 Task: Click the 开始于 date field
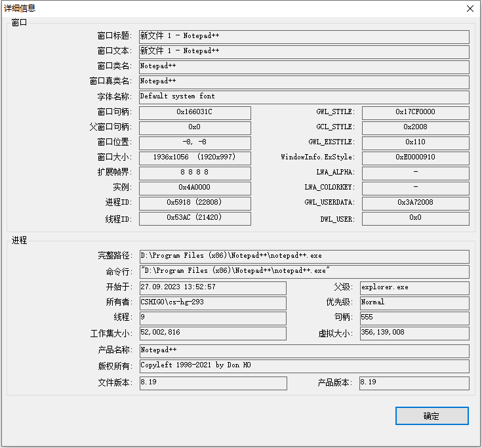pos(213,288)
